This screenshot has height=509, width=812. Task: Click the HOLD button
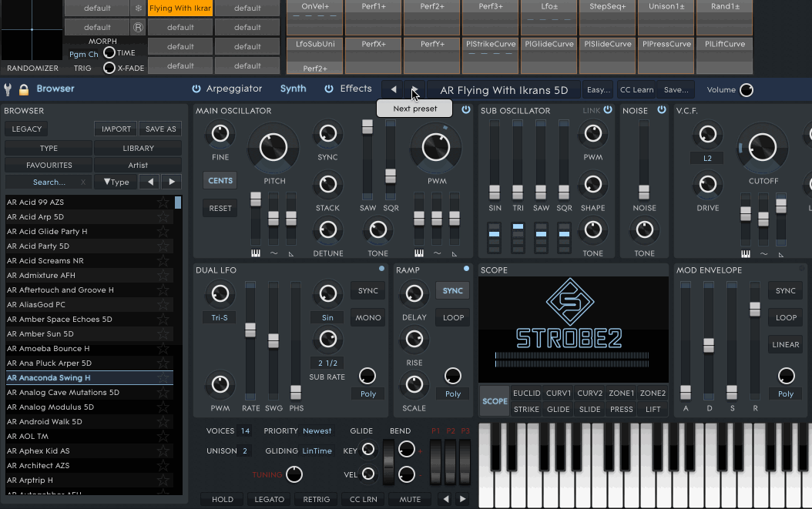[x=222, y=499]
